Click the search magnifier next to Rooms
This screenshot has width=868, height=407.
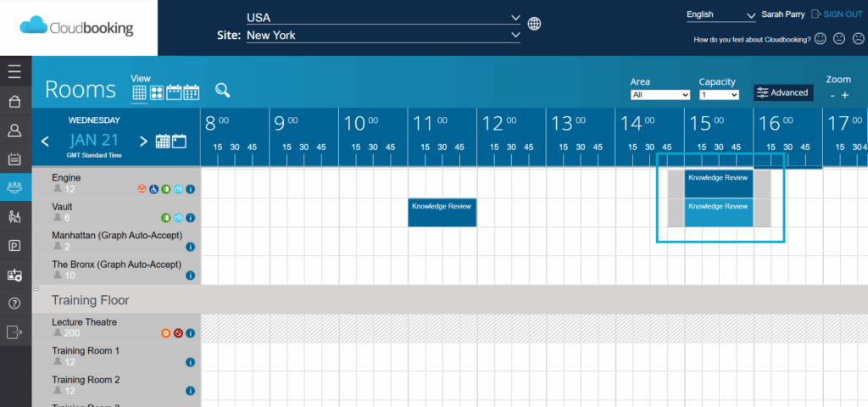[x=222, y=91]
